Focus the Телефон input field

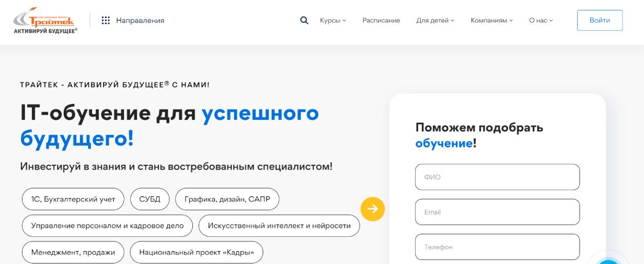click(497, 247)
